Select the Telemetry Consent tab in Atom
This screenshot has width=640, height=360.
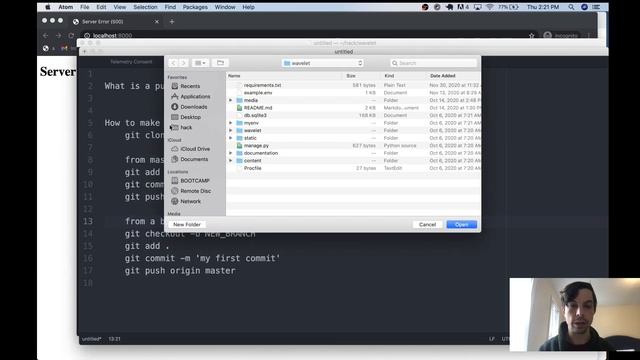pyautogui.click(x=131, y=62)
